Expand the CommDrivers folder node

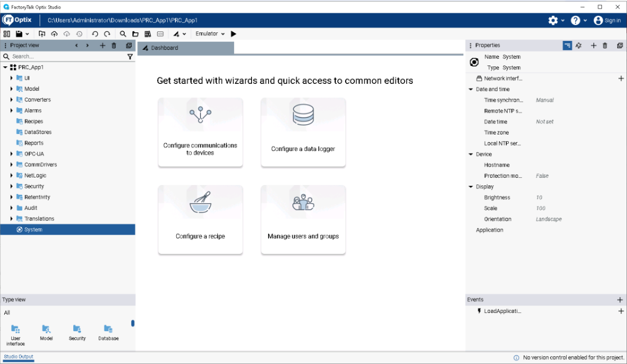[12, 165]
